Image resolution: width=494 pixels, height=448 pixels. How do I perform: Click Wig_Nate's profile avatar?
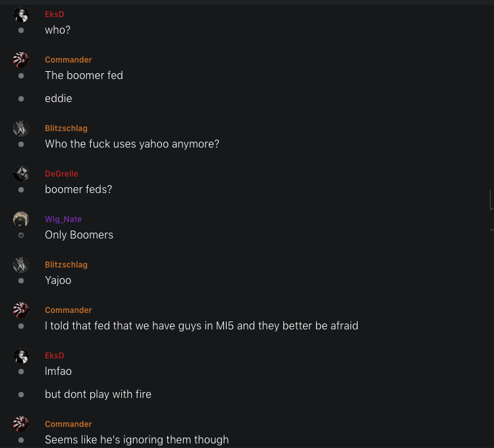tap(21, 219)
